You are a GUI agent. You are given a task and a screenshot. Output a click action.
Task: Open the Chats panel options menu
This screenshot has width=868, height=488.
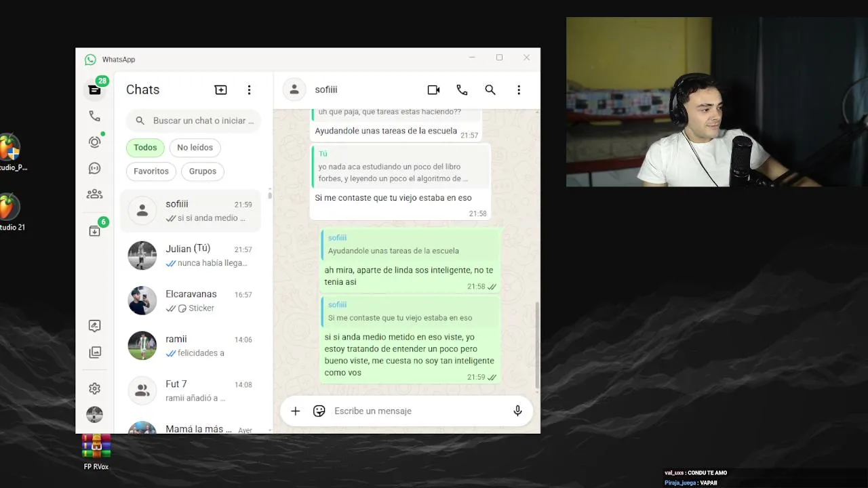click(x=249, y=89)
